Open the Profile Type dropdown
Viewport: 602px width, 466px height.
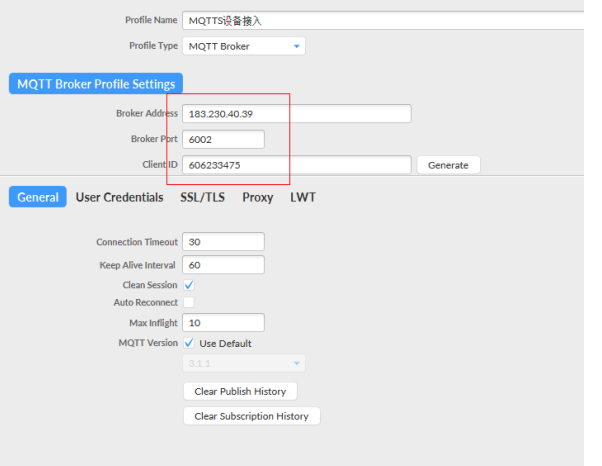pyautogui.click(x=244, y=46)
